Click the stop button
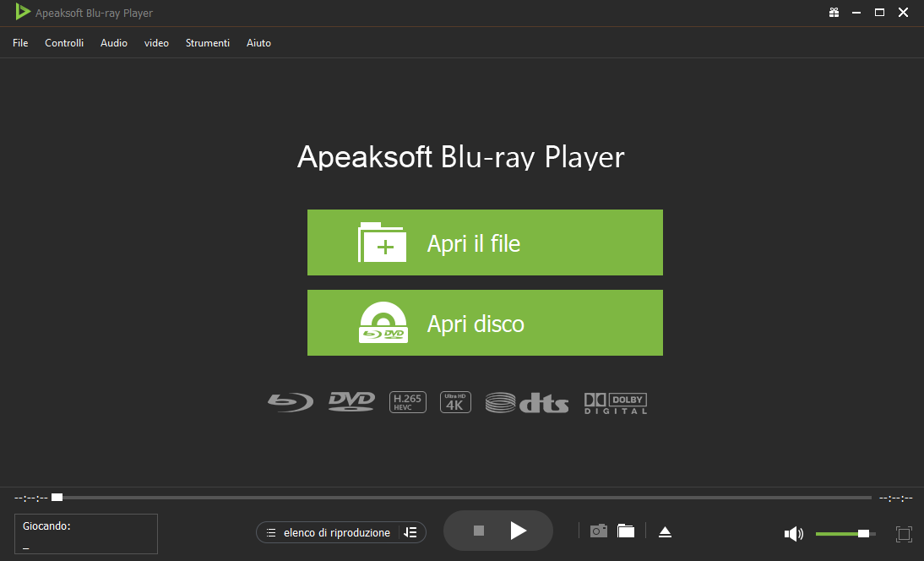Screen dimensions: 924x561 [479, 531]
